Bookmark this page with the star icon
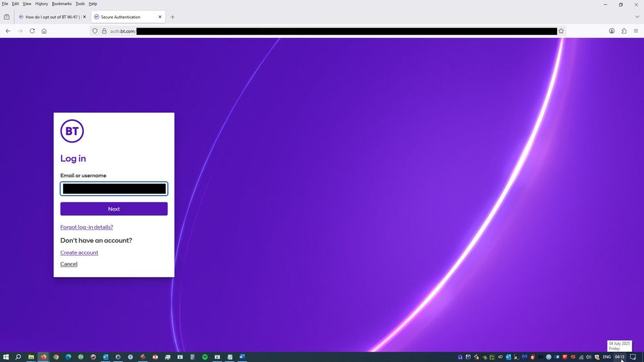 561,31
